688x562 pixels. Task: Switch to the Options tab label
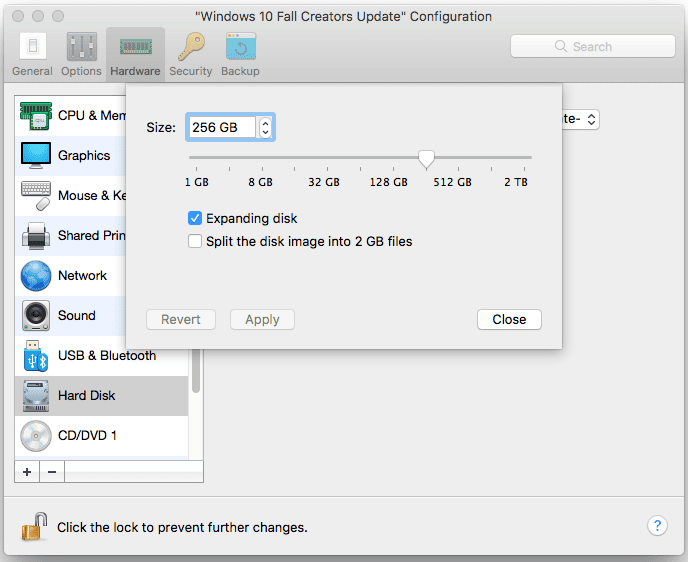point(81,71)
